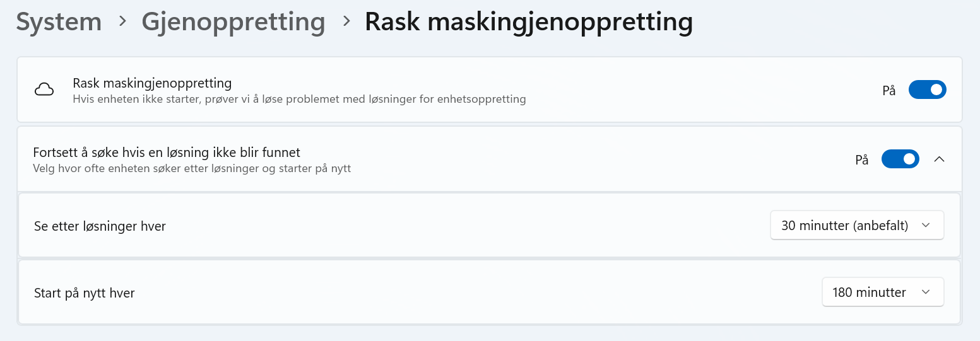This screenshot has height=341, width=980.
Task: Click the dropdown arrow in 30 minutter box
Action: [x=926, y=226]
